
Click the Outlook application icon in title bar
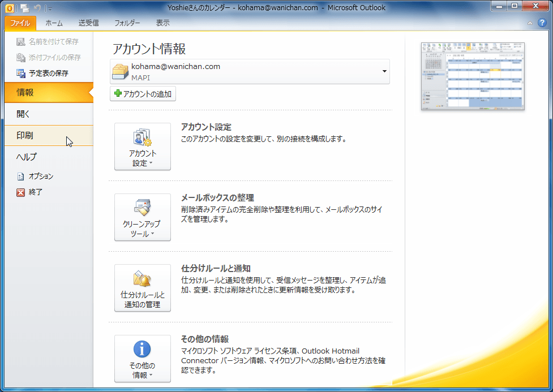click(10, 8)
